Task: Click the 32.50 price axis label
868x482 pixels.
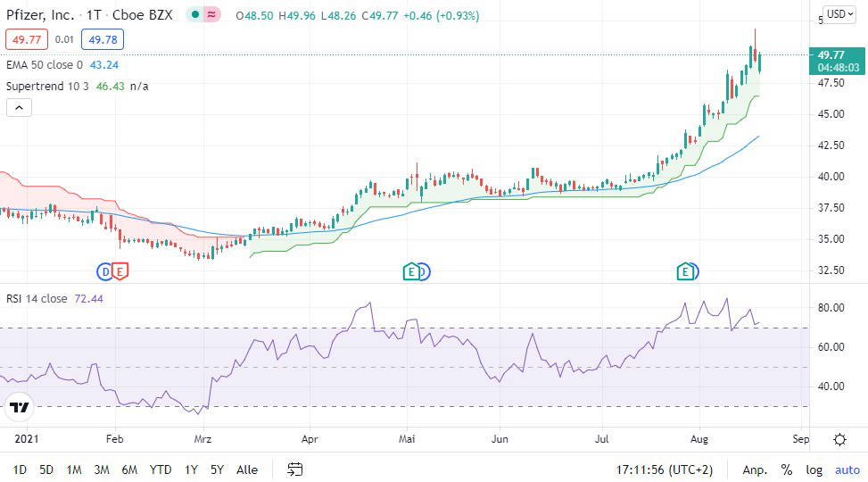Action: coord(831,270)
